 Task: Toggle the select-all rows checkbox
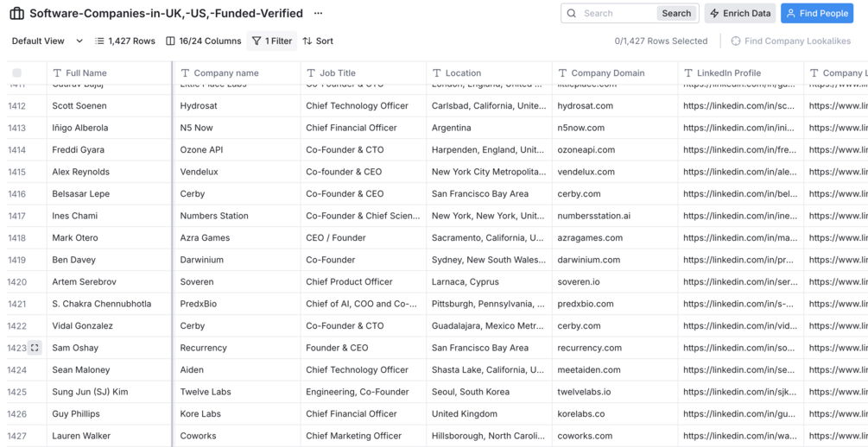coord(17,73)
